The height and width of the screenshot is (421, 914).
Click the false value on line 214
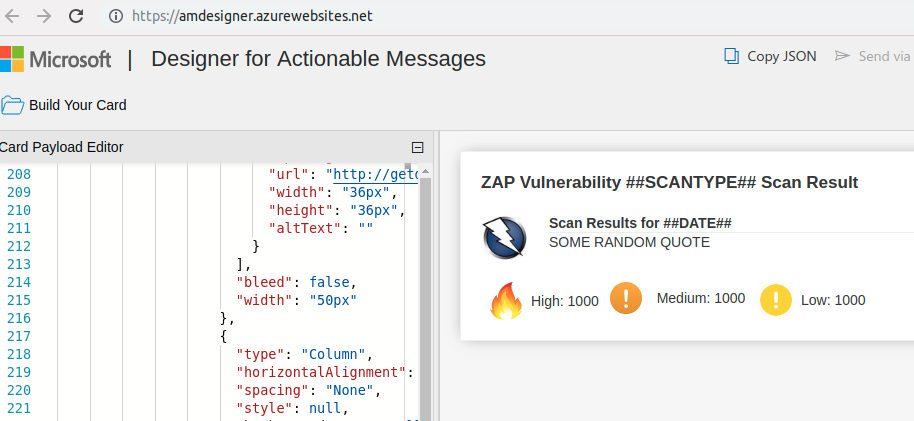tap(329, 282)
